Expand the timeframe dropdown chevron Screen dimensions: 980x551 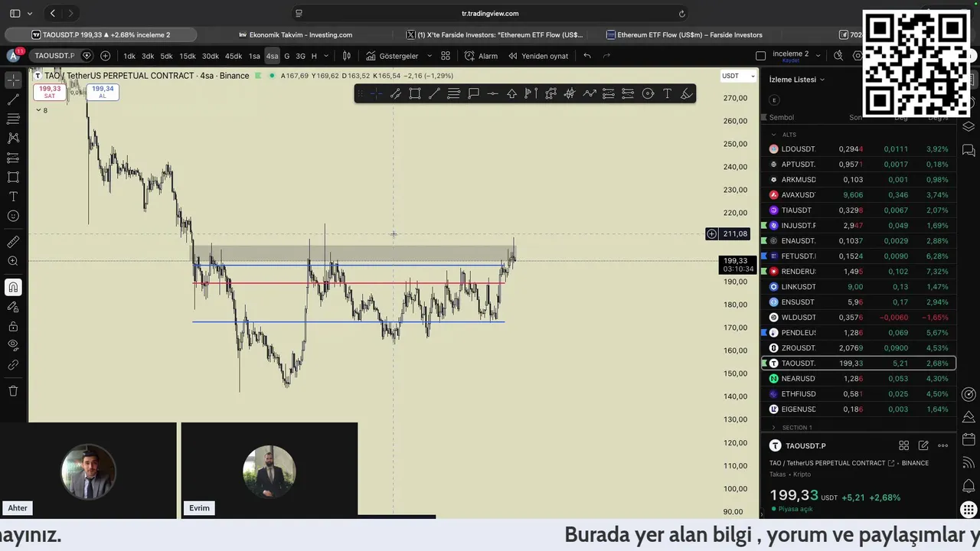coord(326,56)
